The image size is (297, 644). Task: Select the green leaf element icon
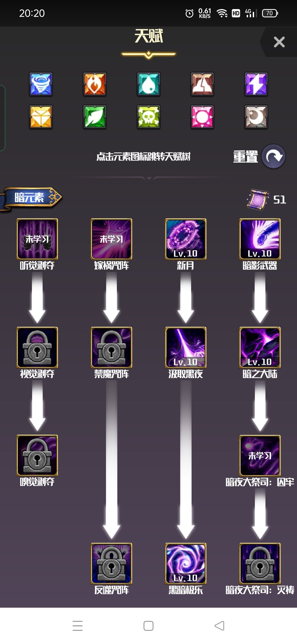click(x=95, y=117)
